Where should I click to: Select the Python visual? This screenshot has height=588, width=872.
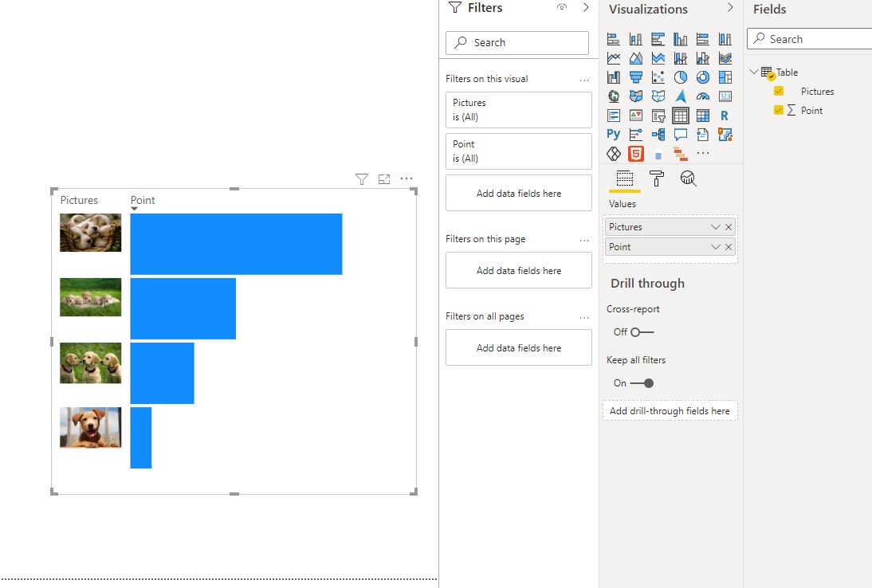(x=614, y=135)
